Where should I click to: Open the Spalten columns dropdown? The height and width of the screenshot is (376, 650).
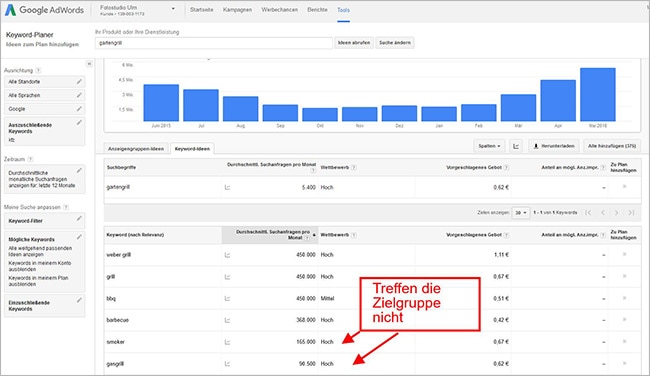(489, 146)
